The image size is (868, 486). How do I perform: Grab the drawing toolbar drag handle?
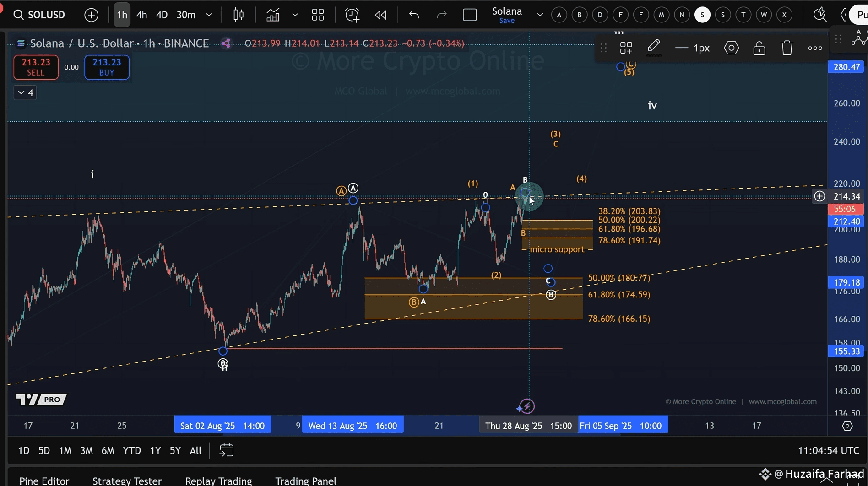coord(604,48)
